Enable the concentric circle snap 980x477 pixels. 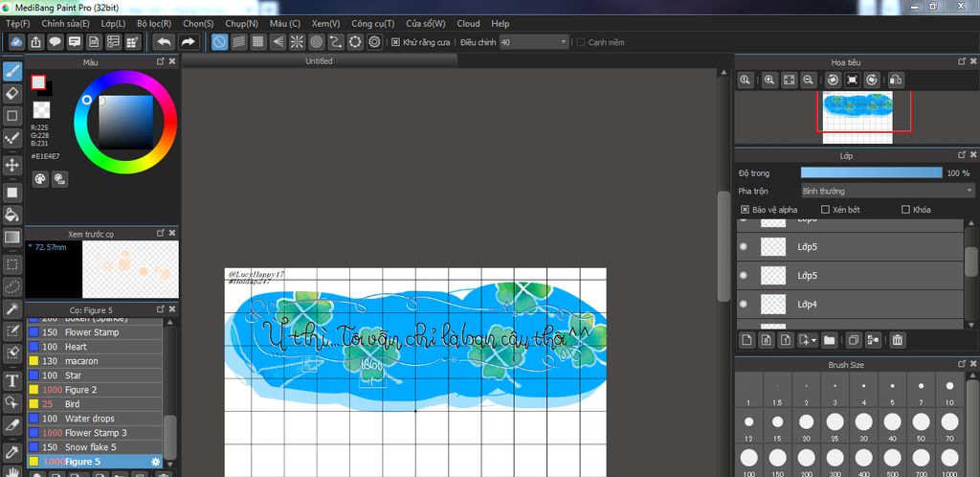[316, 42]
